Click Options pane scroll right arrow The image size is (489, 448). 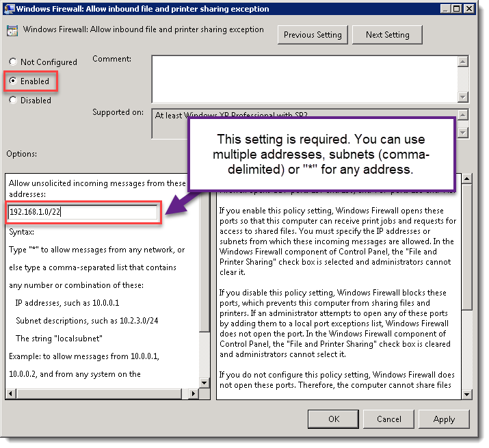(194, 393)
